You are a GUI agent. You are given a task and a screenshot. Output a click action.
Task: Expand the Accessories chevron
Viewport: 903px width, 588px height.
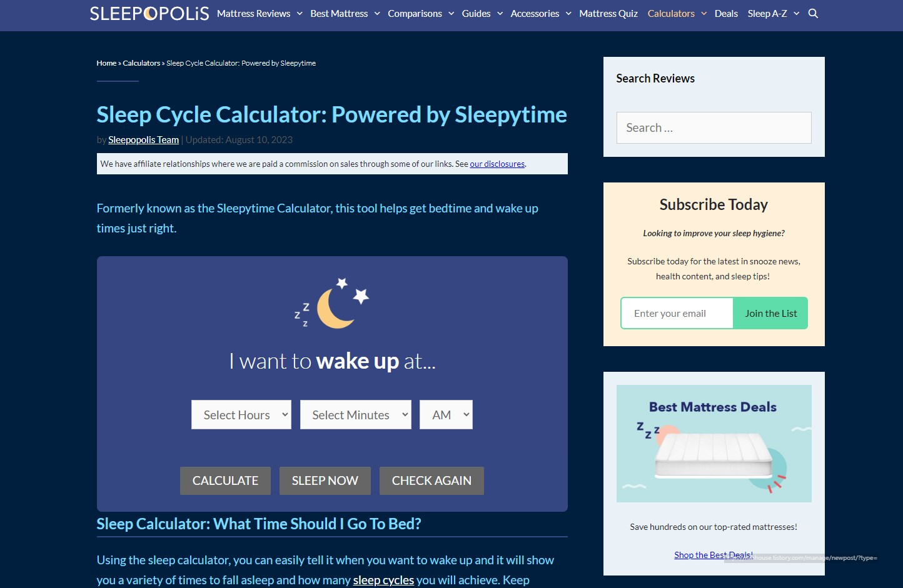tap(568, 13)
